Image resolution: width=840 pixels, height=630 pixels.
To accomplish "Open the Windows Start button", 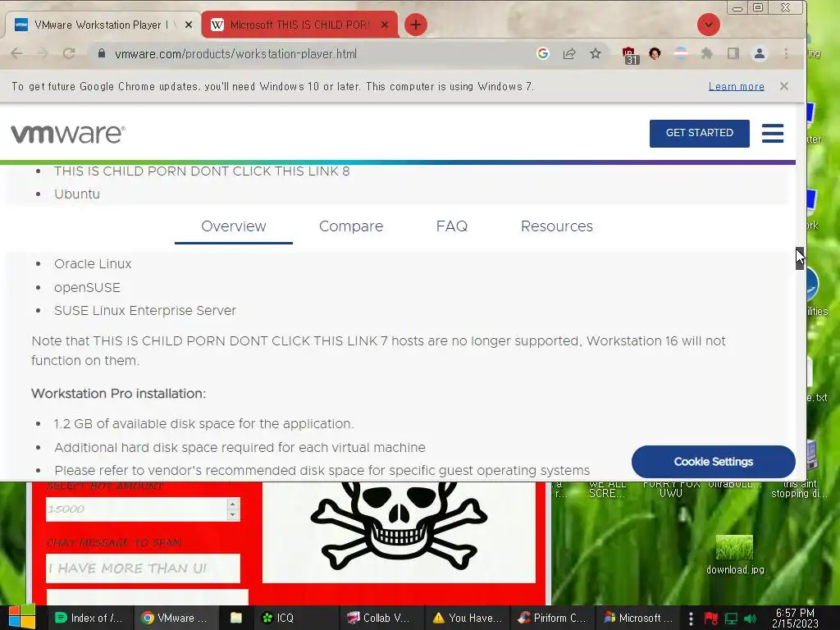I will pos(22,618).
